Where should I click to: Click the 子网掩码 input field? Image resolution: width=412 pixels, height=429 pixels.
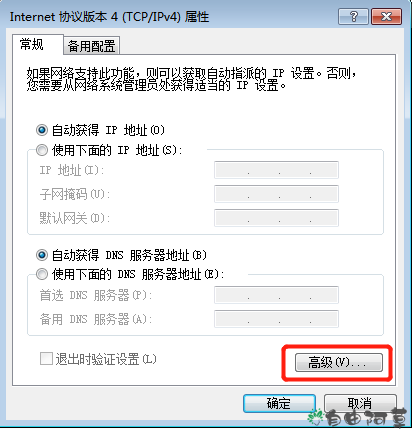click(x=276, y=194)
